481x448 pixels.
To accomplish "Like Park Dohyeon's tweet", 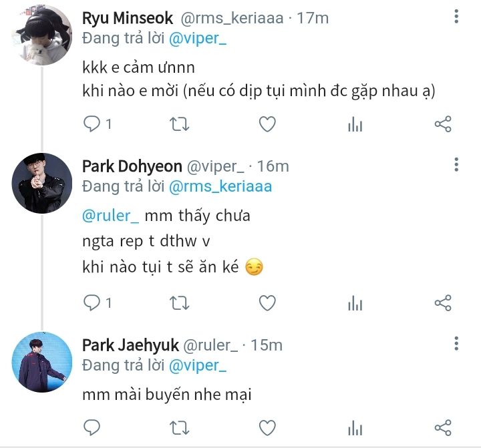I will pos(267,303).
